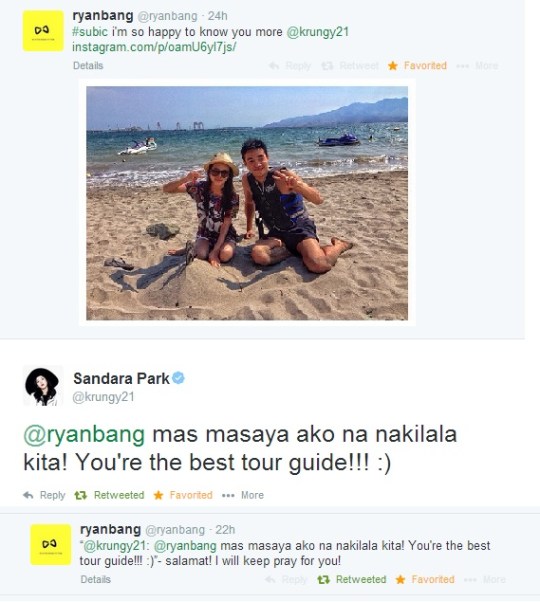Expand Details under ryanbang's salamat reply
Viewport: 540px width, 602px height.
point(96,579)
